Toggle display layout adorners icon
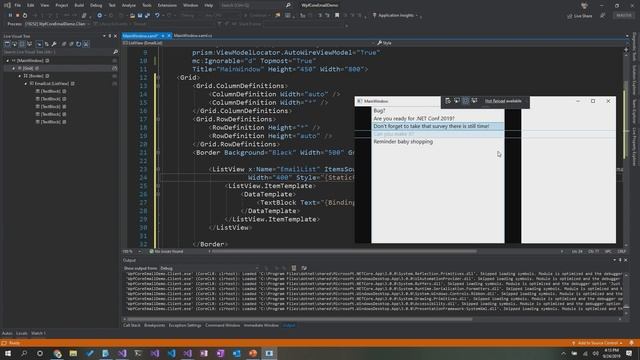 click(x=22, y=44)
